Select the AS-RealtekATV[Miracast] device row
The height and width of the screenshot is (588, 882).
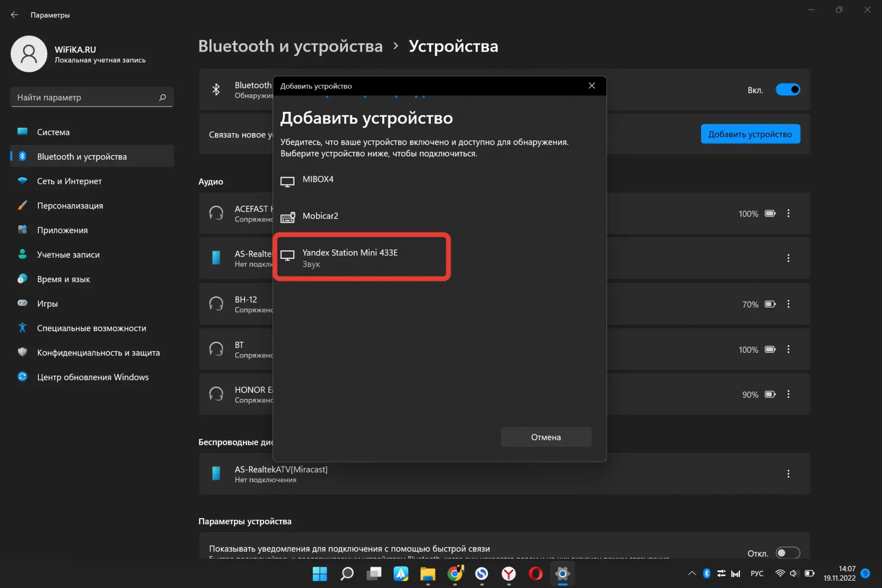point(504,474)
